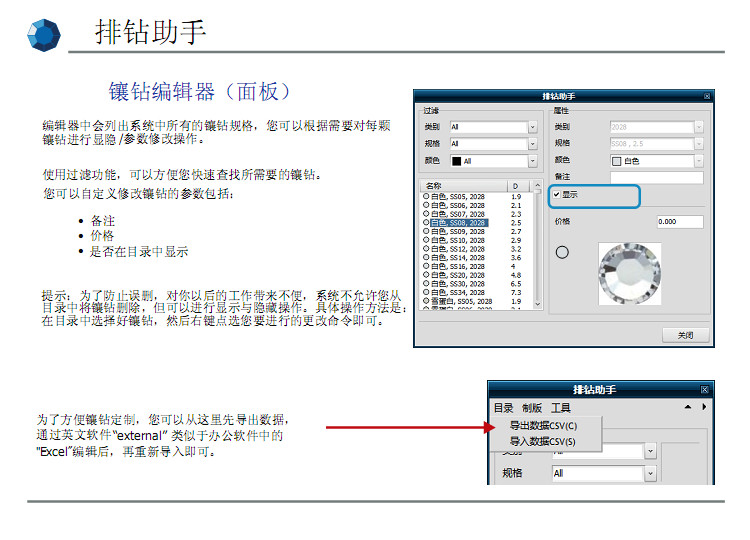Toggle the 显示 checkbox

557,194
